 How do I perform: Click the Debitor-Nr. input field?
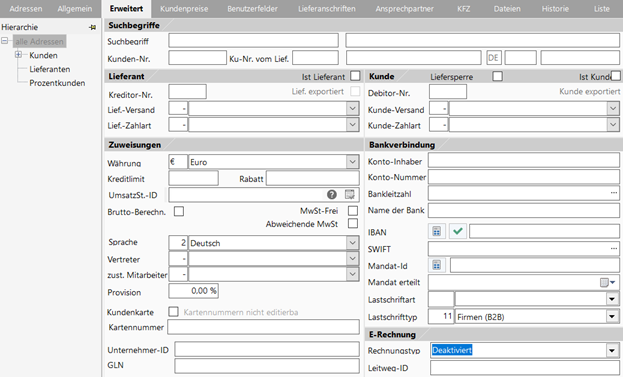(x=448, y=91)
